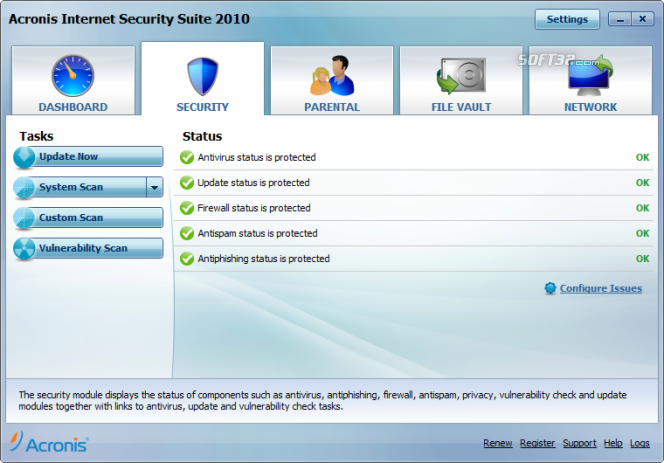Click the security module description text
This screenshot has height=463, width=664.
[322, 401]
